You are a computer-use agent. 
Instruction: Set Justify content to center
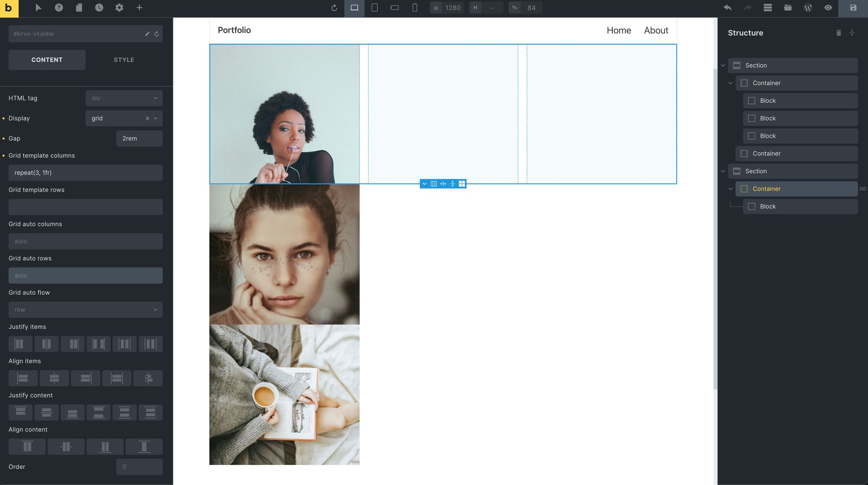point(47,413)
